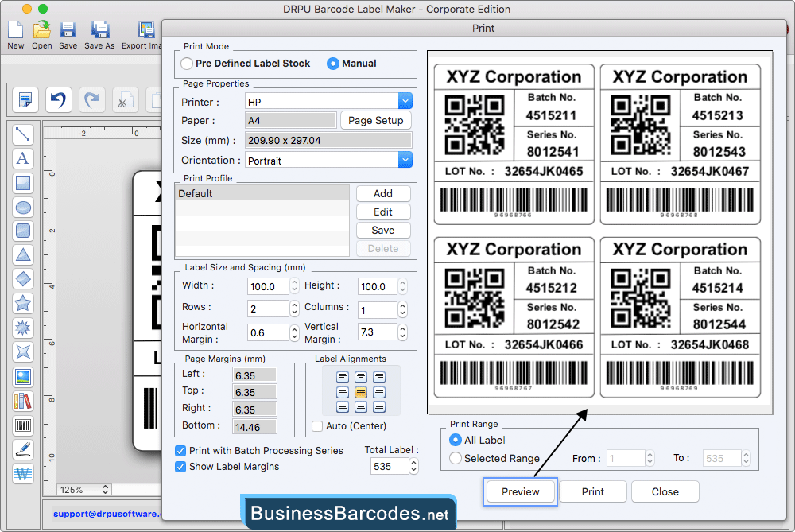Select the Text tool
This screenshot has width=795, height=532.
click(x=23, y=159)
